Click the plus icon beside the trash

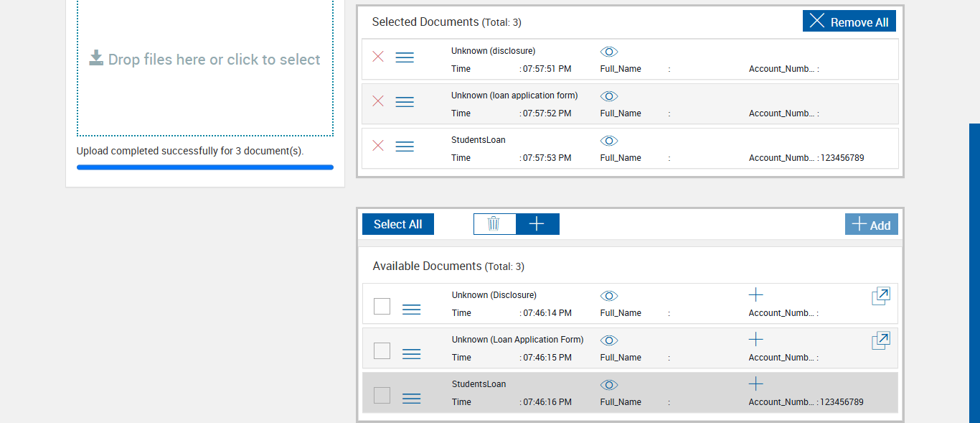537,224
